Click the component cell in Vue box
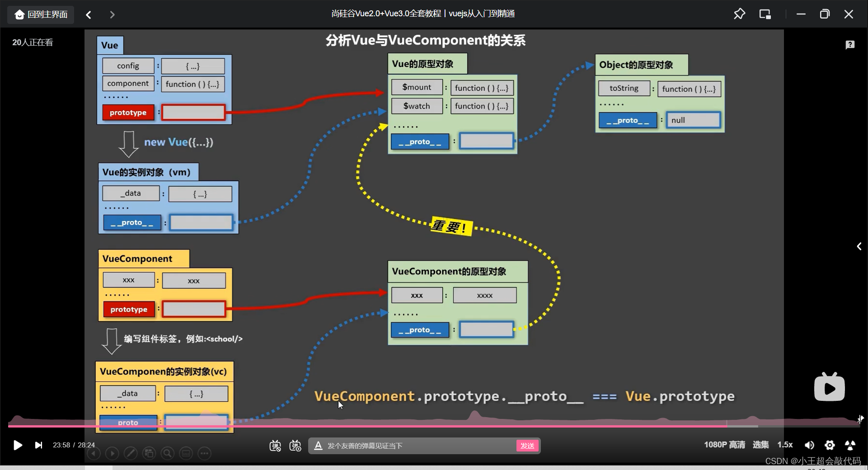868x470 pixels. [128, 84]
